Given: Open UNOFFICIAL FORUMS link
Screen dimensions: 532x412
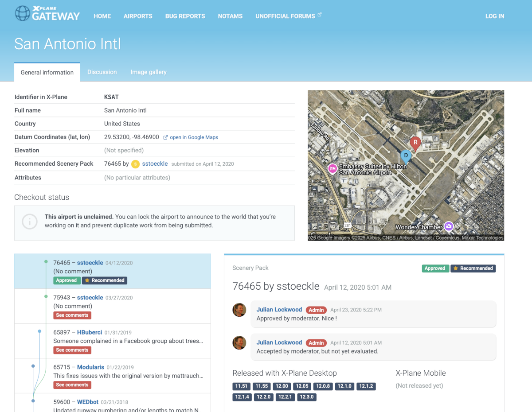Looking at the screenshot, I should [x=285, y=16].
